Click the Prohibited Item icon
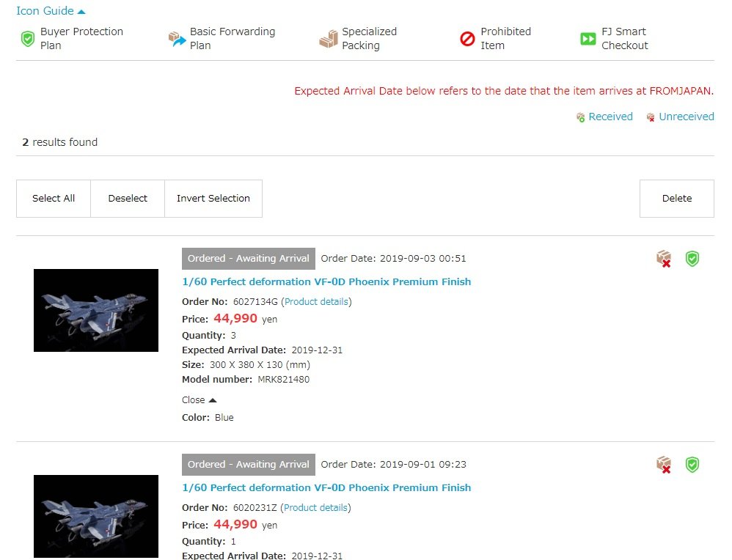This screenshot has height=560, width=732. click(x=466, y=39)
